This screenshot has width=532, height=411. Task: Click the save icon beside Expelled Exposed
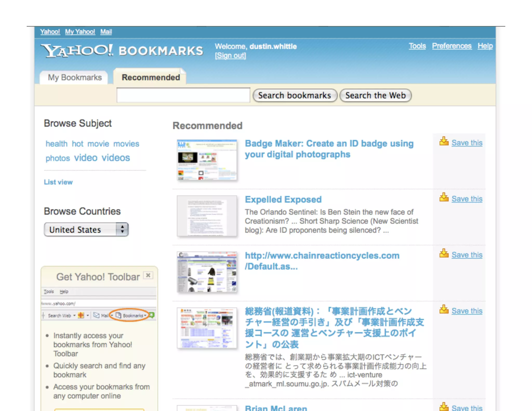tap(444, 198)
